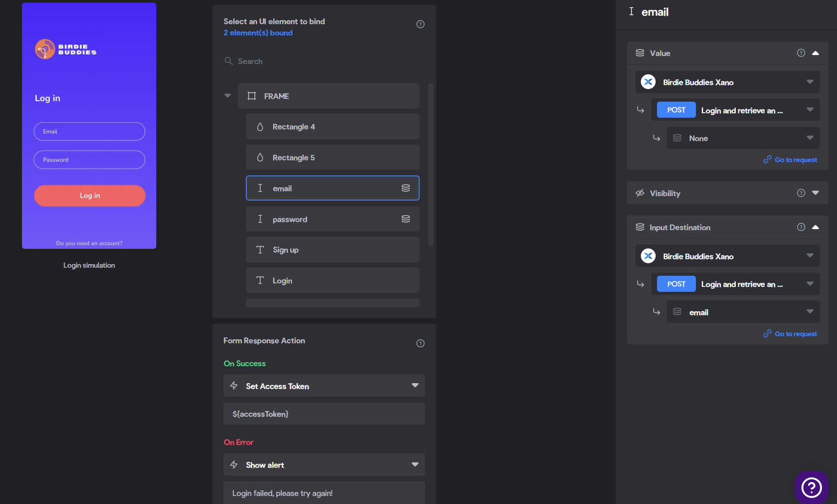Click help icon for Form Response Action

pos(420,343)
